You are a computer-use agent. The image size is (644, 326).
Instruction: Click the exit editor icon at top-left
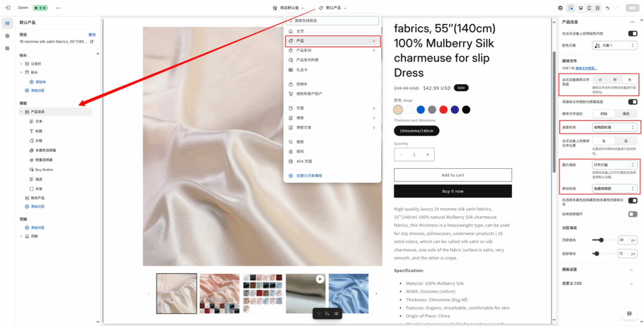click(8, 8)
